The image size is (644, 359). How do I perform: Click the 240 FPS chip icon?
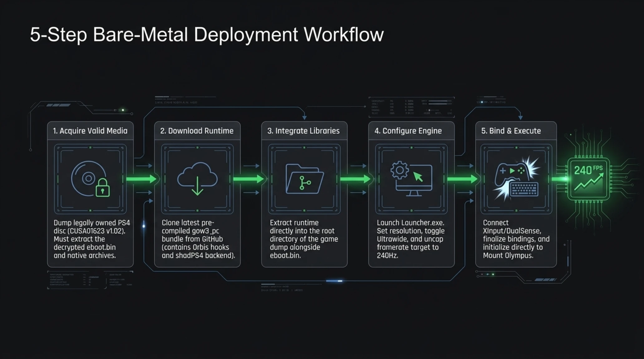tap(588, 179)
